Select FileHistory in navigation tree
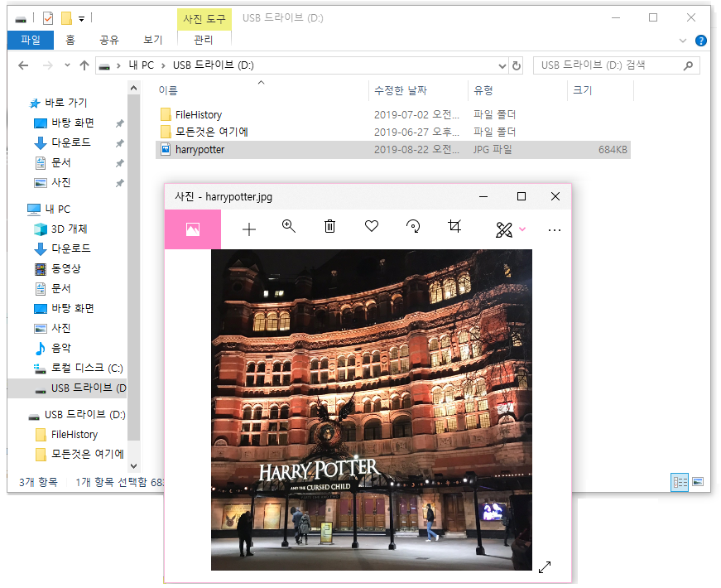The image size is (721, 588). coord(75,434)
